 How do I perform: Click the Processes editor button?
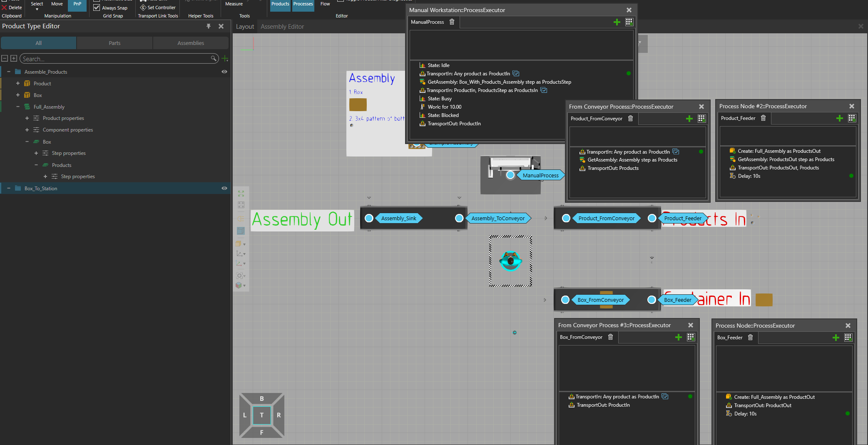pos(303,4)
